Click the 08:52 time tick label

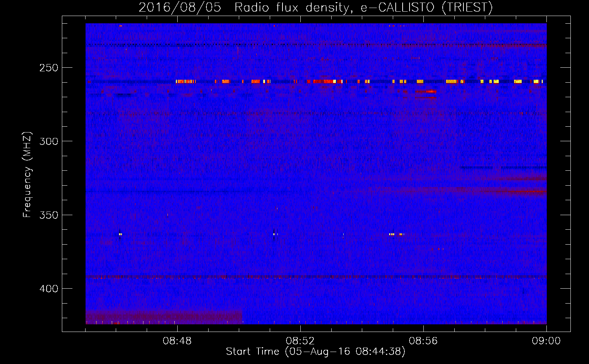[x=300, y=341]
